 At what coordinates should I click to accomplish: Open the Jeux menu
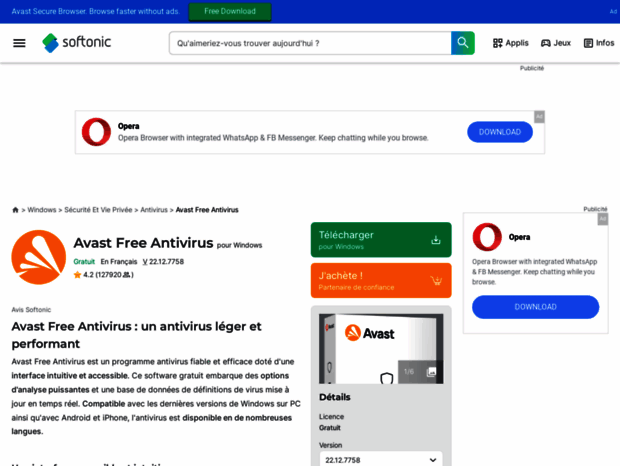[556, 43]
